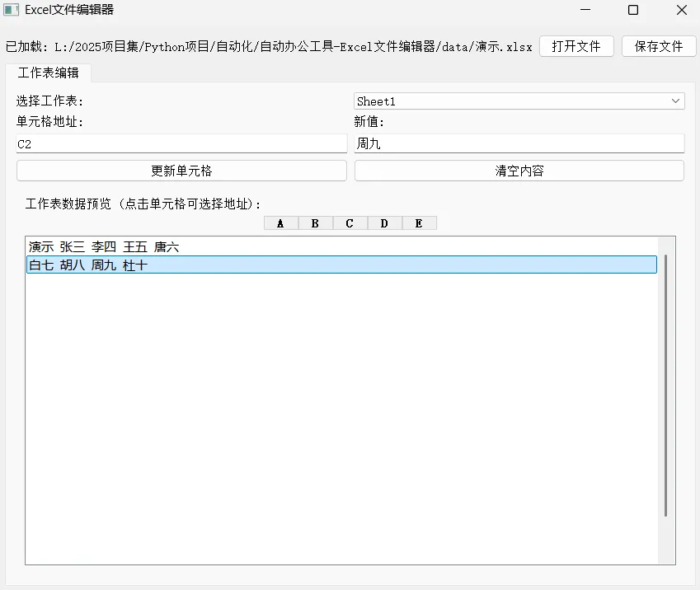Switch to the 工作表编辑 tab

(x=46, y=73)
